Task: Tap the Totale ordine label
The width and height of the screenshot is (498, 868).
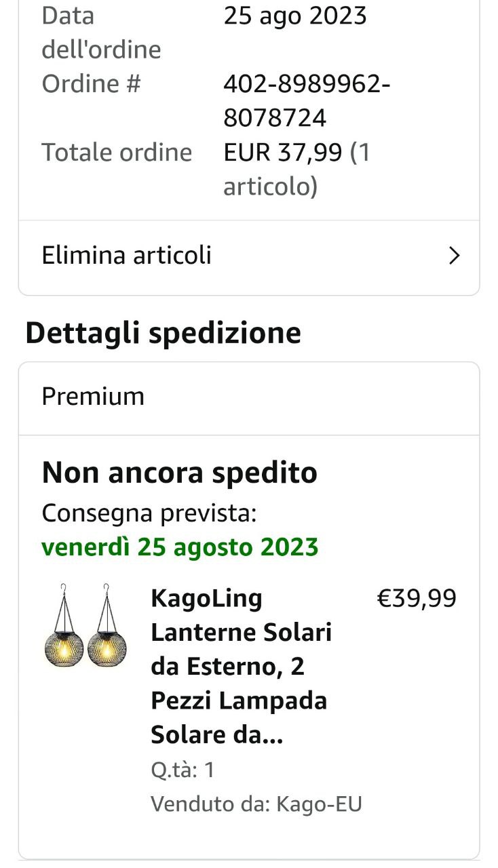Action: coord(117,152)
